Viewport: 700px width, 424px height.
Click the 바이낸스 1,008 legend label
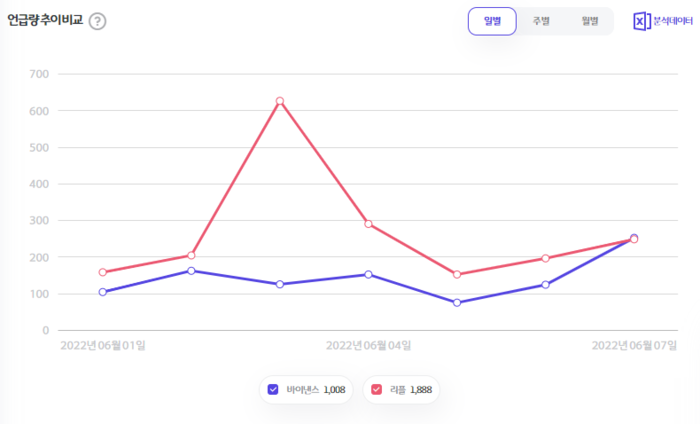[x=315, y=389]
